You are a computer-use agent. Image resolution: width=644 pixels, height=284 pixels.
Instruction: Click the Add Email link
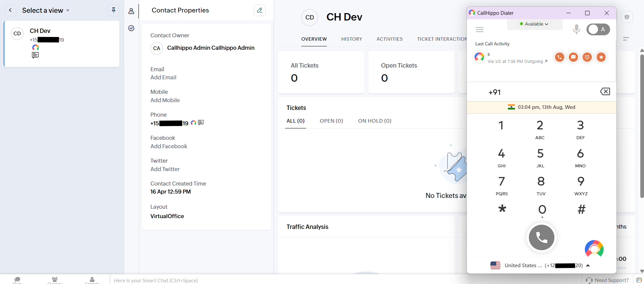pos(163,78)
